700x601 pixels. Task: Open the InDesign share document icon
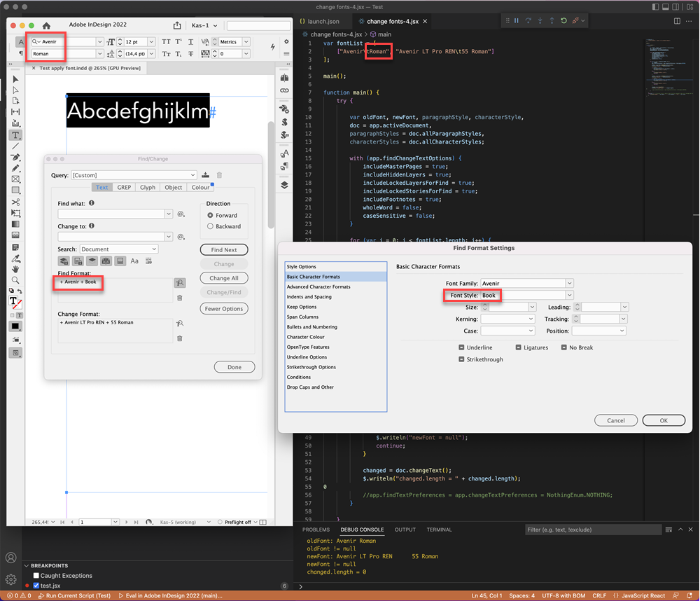coord(177,25)
